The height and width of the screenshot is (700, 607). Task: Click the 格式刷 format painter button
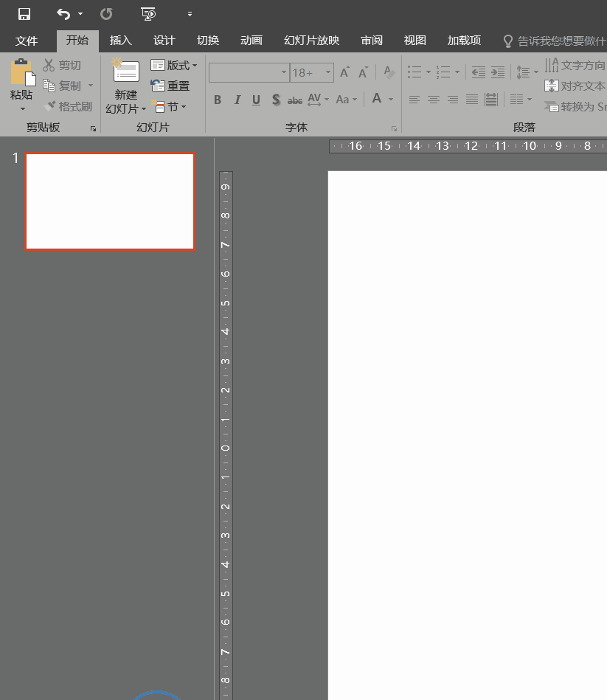coord(69,106)
